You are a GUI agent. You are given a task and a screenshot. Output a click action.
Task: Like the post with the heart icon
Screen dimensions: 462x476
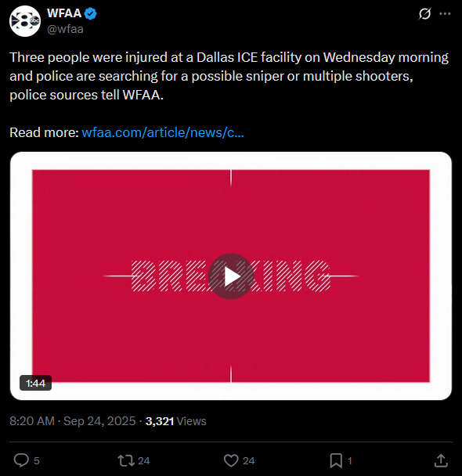coord(231,460)
